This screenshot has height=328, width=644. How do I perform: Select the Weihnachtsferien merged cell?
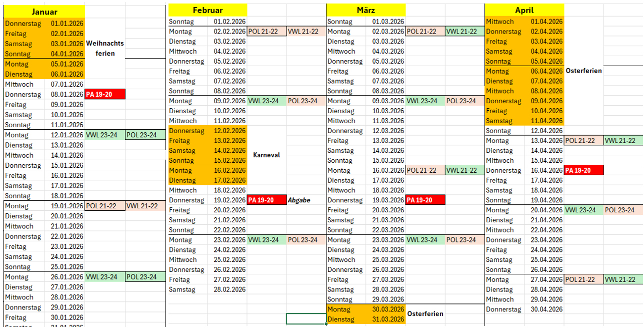click(x=104, y=48)
